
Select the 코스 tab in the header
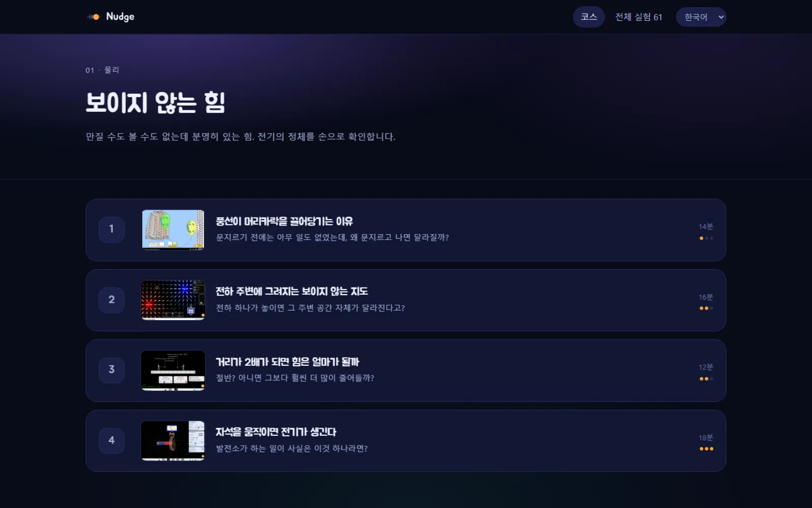(x=589, y=17)
